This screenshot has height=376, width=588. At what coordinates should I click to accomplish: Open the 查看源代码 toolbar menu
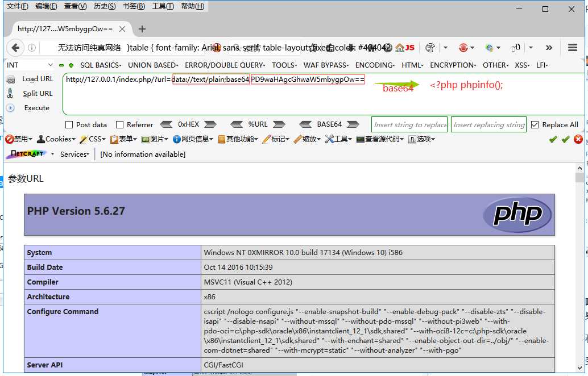(x=379, y=139)
